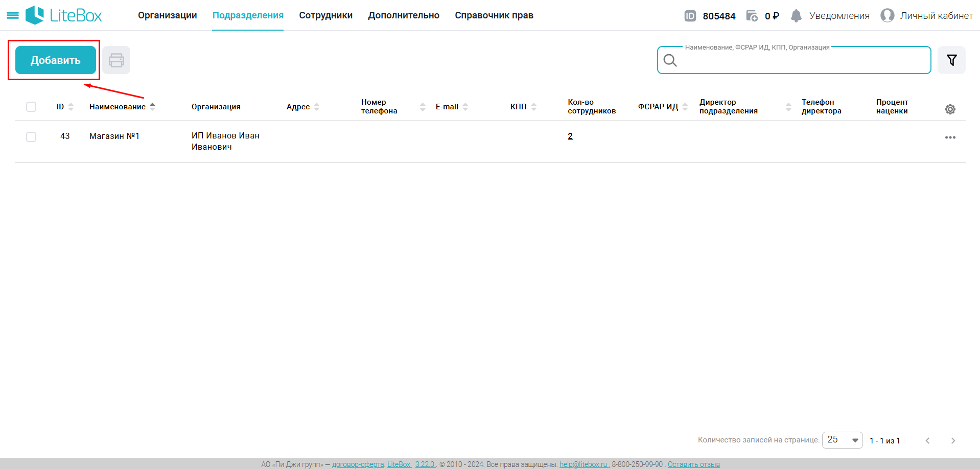980x469 pixels.
Task: Click the LiteBox logo
Action: (64, 15)
